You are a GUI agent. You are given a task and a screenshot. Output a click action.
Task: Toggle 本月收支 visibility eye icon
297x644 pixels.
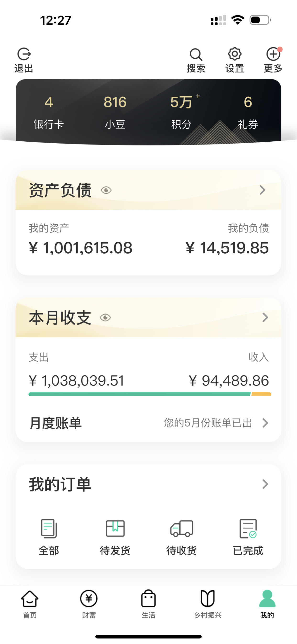coord(105,317)
